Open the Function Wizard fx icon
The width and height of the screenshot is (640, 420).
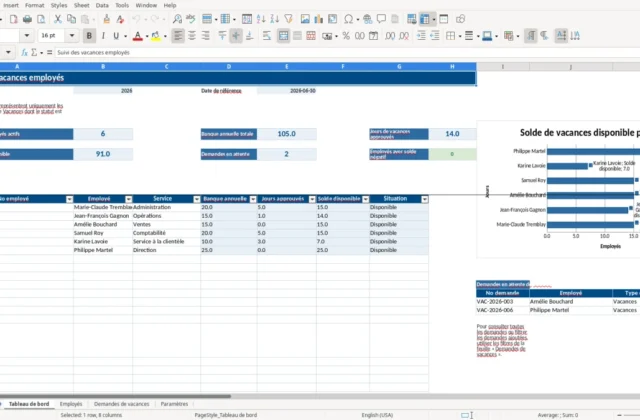24,52
